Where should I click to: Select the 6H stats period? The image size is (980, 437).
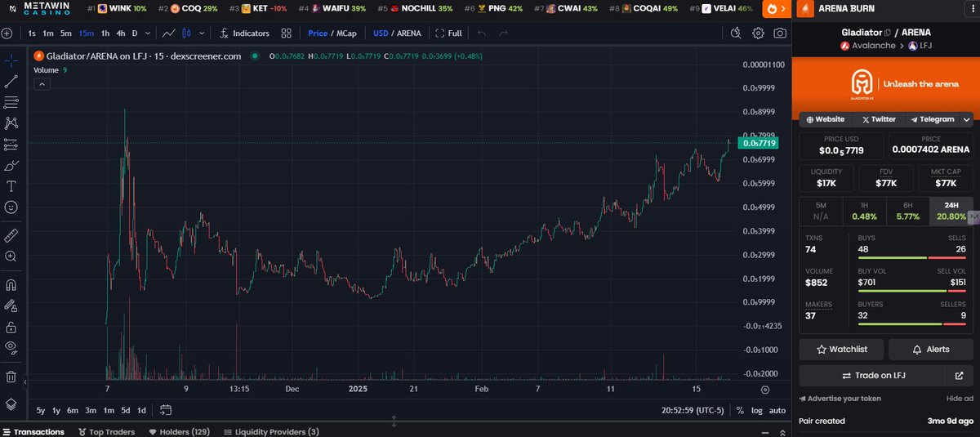coord(907,211)
